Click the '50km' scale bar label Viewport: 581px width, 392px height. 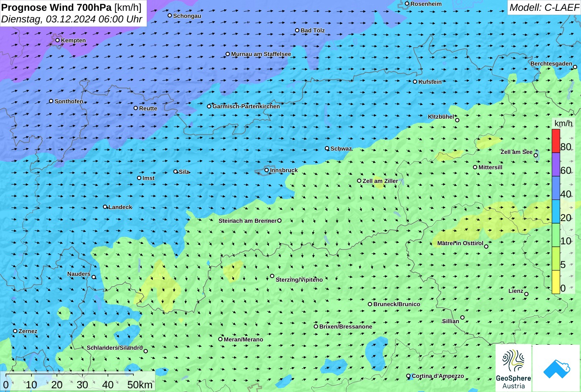coord(140,385)
